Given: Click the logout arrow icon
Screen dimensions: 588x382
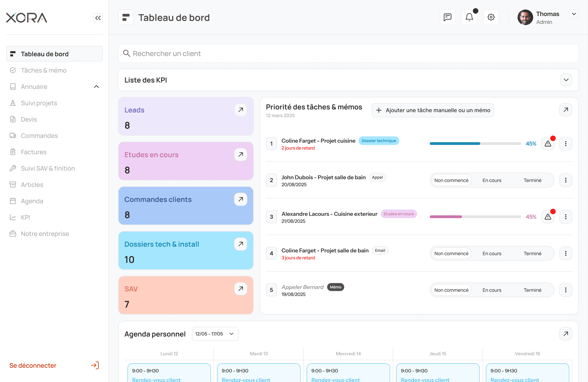Looking at the screenshot, I should click(x=95, y=365).
